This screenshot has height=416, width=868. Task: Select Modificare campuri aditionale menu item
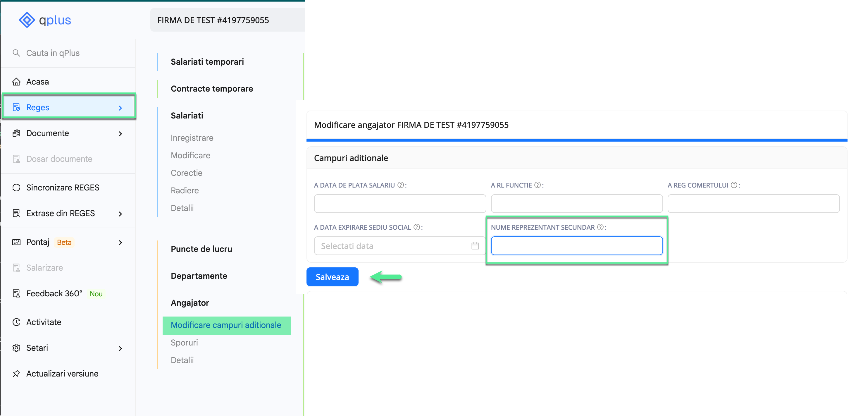(226, 325)
